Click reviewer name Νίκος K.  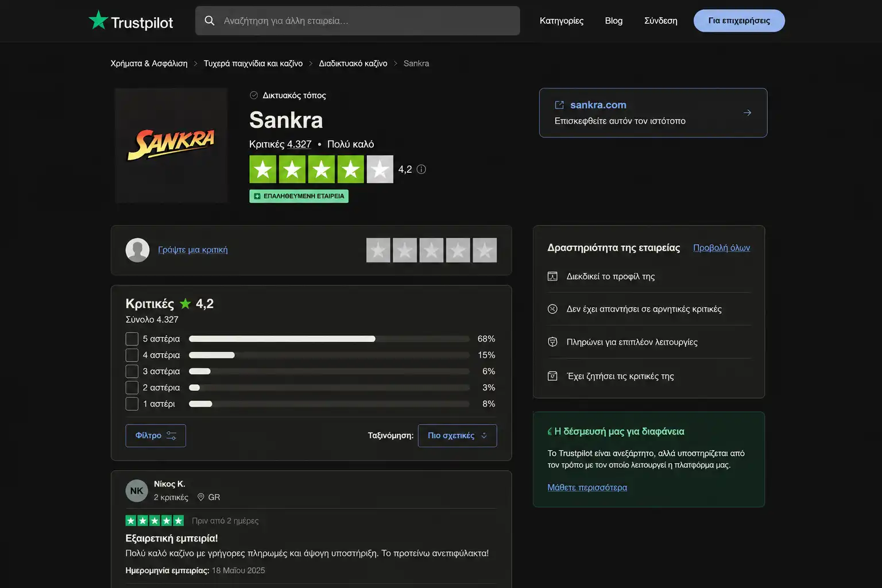point(169,484)
